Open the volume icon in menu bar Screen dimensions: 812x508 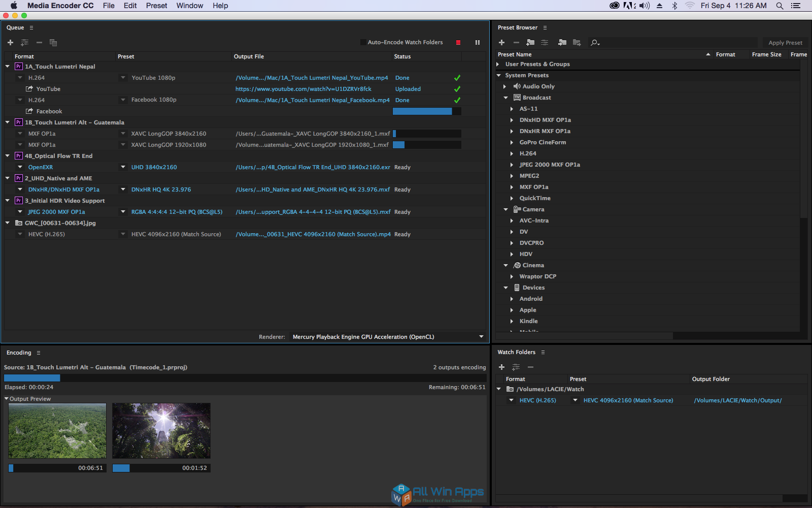pos(645,6)
